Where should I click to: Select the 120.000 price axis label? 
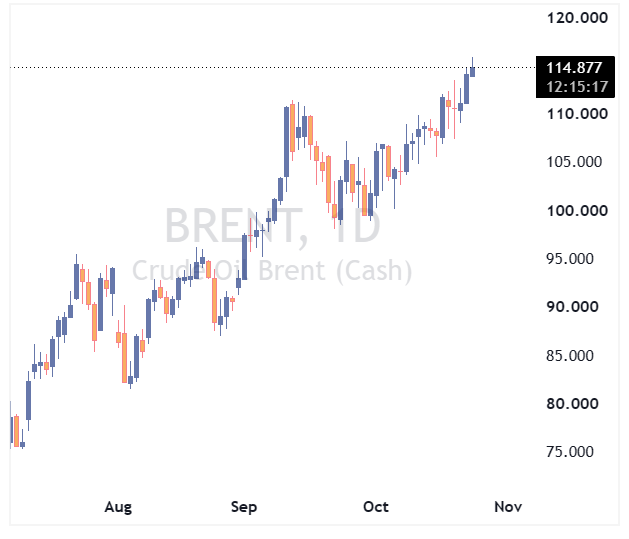point(577,18)
